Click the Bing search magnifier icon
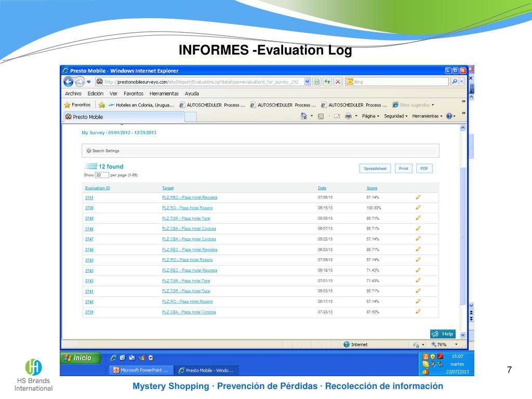 [454, 82]
